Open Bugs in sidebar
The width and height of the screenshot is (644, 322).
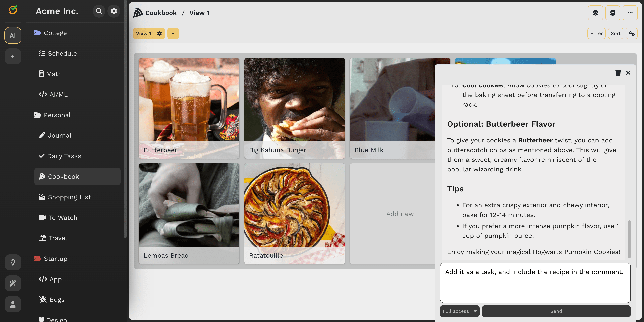(x=77, y=299)
